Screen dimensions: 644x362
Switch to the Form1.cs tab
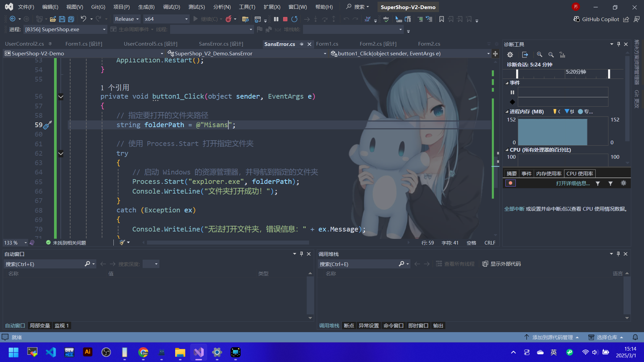point(327,44)
